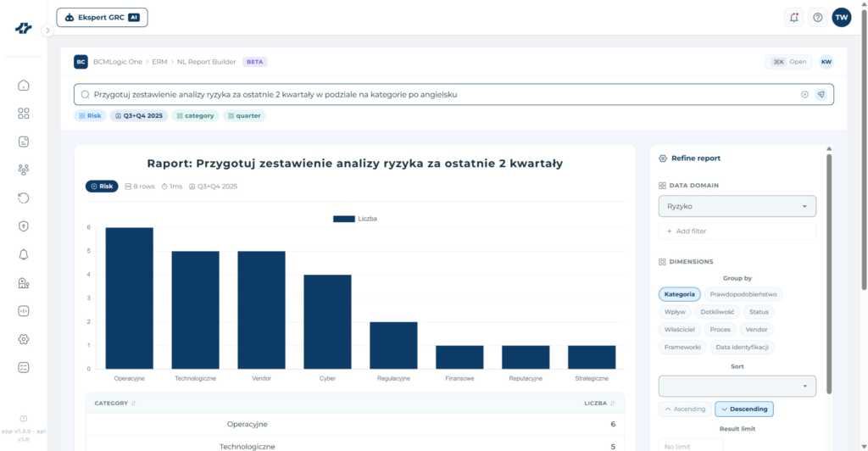Open the notifications bell in top bar
This screenshot has width=868, height=451.
(x=793, y=18)
